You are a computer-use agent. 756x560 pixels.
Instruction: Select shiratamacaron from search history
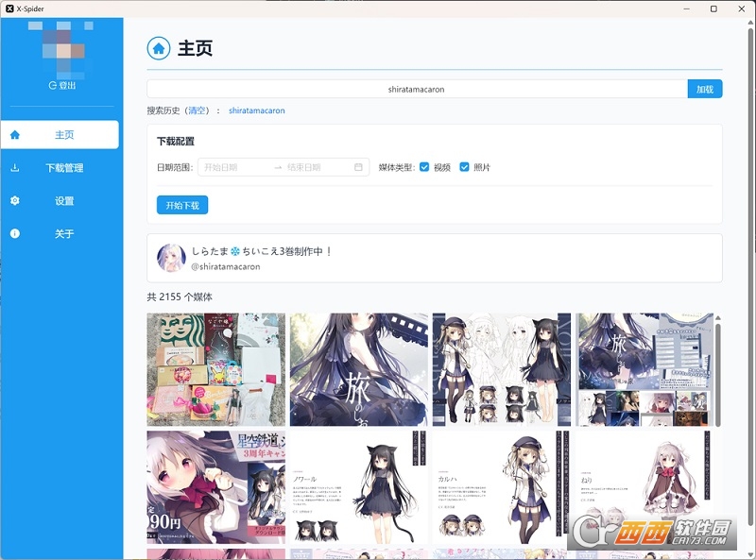[x=256, y=110]
